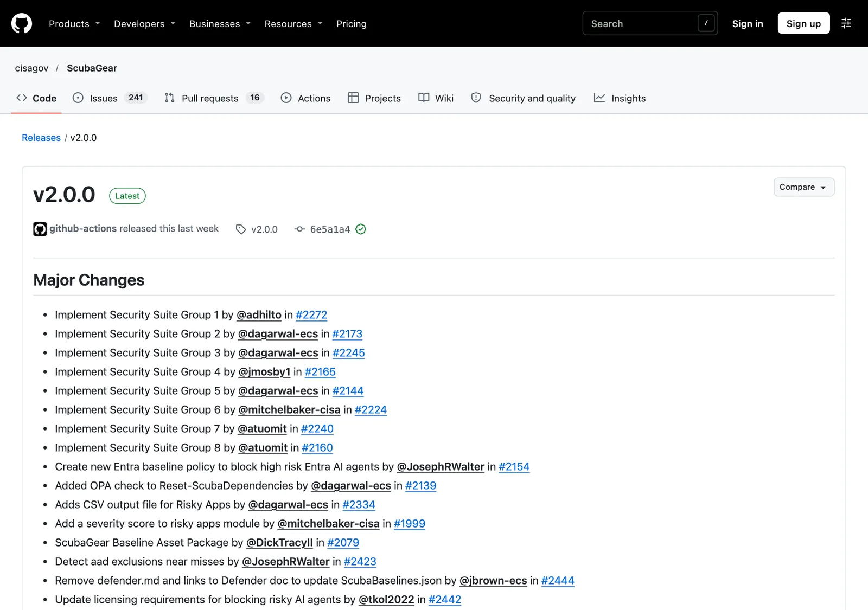Open the Actions tab
The height and width of the screenshot is (610, 868).
pyautogui.click(x=305, y=98)
